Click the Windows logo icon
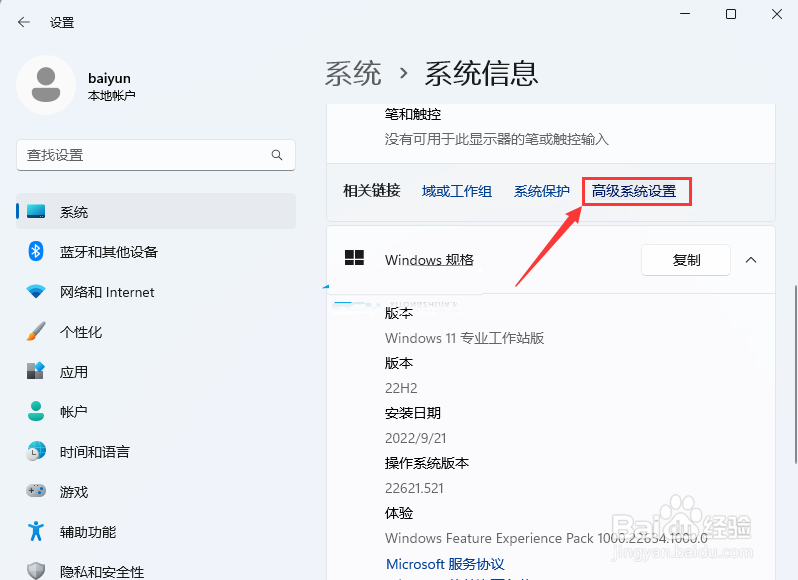The image size is (798, 580). 354,258
